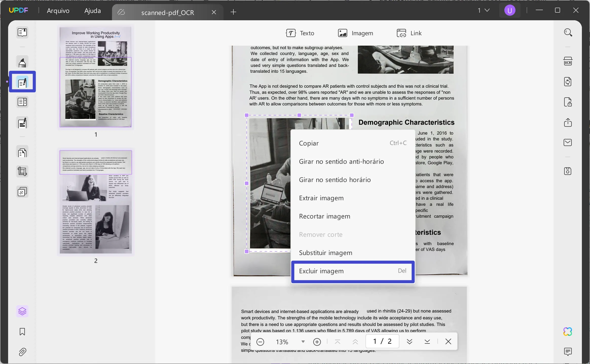The height and width of the screenshot is (364, 590).
Task: Open the crop pages tool
Action: pyautogui.click(x=22, y=171)
